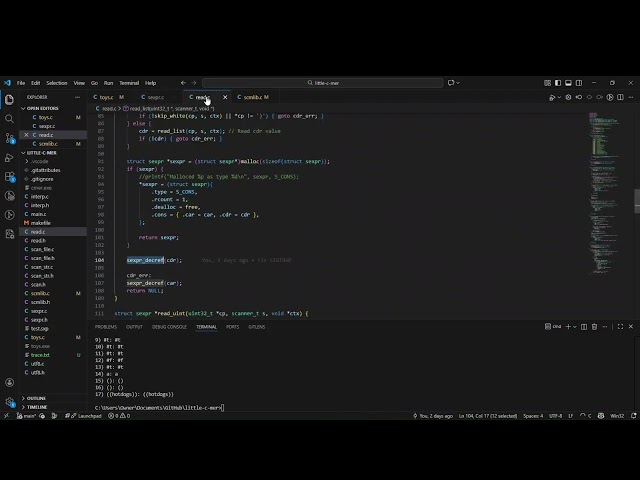Open the Source Control view
The image size is (640, 480).
[x=10, y=136]
